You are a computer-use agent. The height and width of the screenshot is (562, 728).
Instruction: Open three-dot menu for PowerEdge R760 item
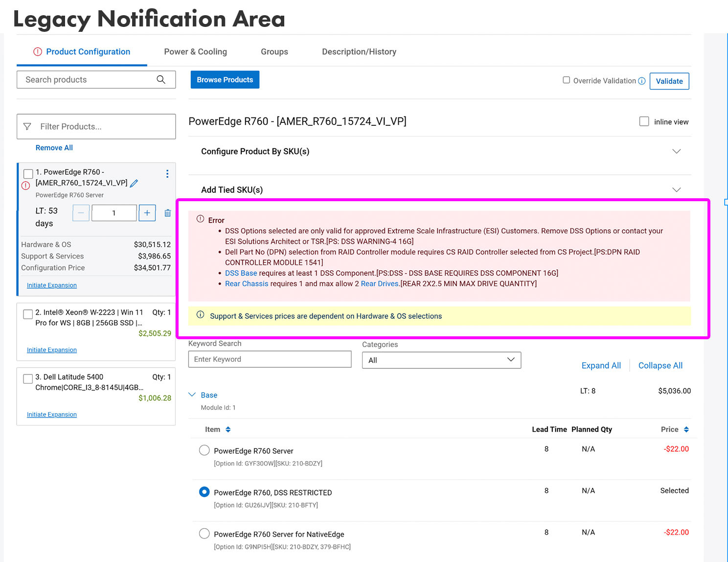pos(167,174)
